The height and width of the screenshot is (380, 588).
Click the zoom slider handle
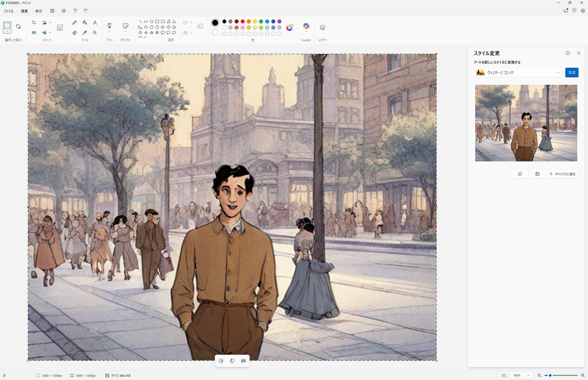point(550,375)
